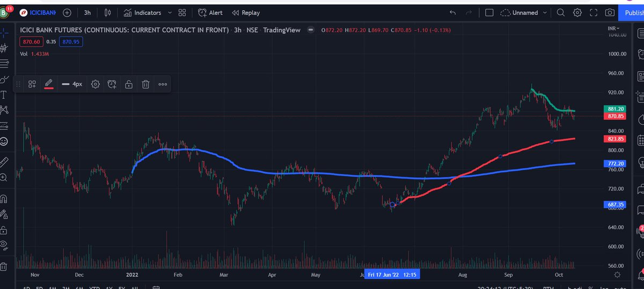The width and height of the screenshot is (644, 289).
Task: Open the time axis settings gear icon
Action: [x=617, y=274]
